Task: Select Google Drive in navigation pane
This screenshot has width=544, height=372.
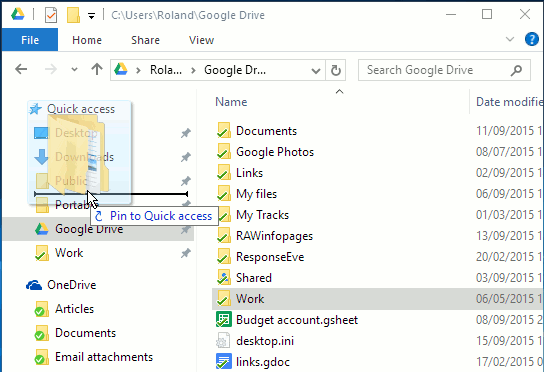Action: (98, 229)
